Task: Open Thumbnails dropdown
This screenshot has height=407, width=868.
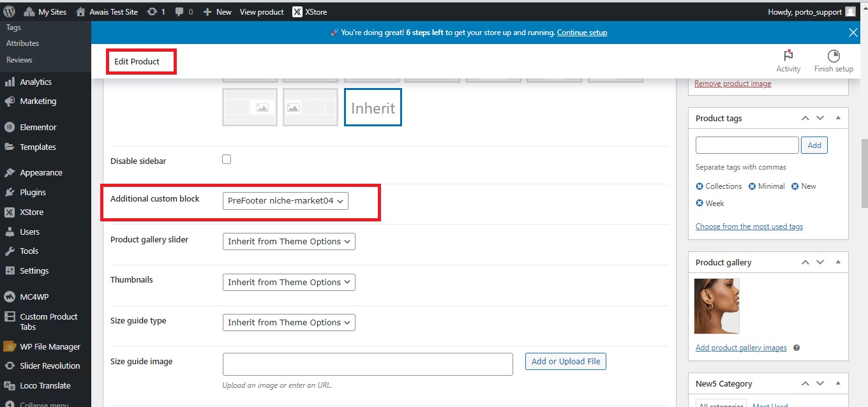Action: tap(288, 282)
